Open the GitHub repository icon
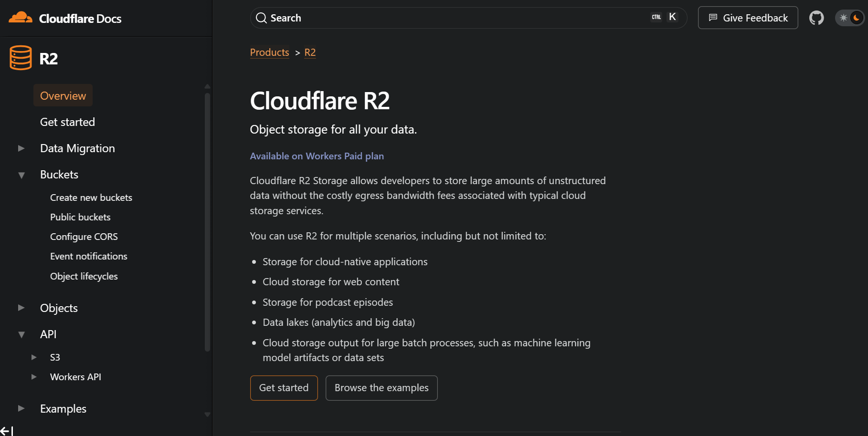The width and height of the screenshot is (868, 436). [816, 18]
